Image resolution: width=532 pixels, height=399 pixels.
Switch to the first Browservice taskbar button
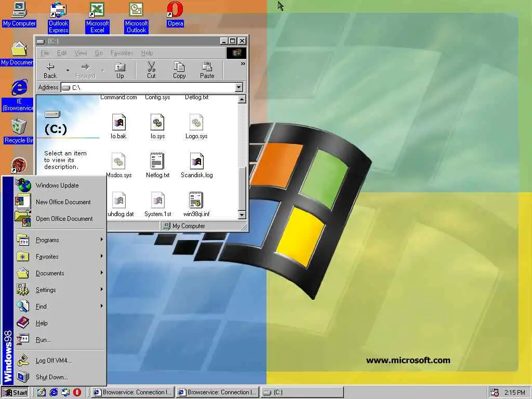coord(133,392)
